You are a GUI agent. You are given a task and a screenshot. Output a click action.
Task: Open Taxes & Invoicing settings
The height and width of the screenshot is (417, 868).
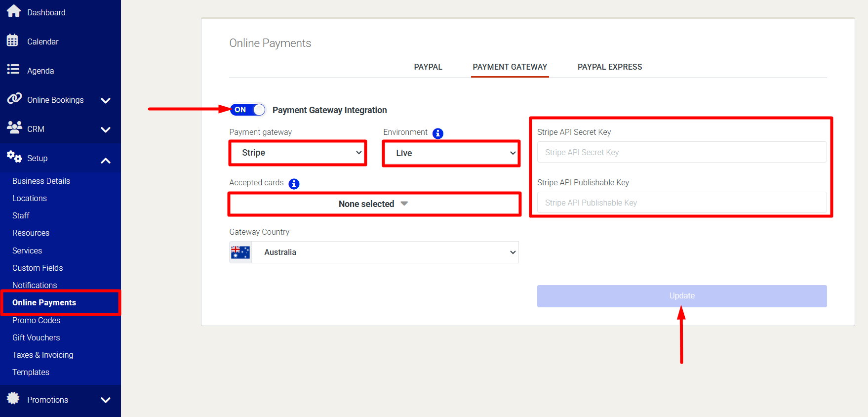click(x=42, y=355)
